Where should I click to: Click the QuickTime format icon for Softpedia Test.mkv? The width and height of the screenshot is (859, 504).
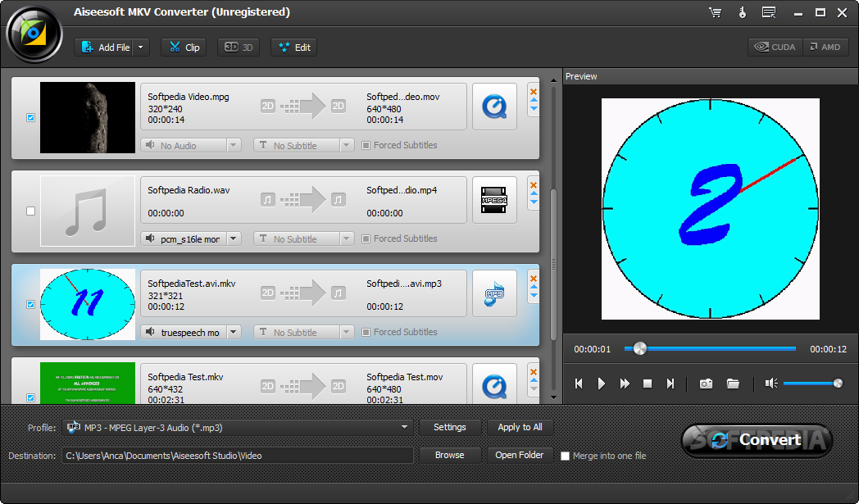tap(494, 385)
